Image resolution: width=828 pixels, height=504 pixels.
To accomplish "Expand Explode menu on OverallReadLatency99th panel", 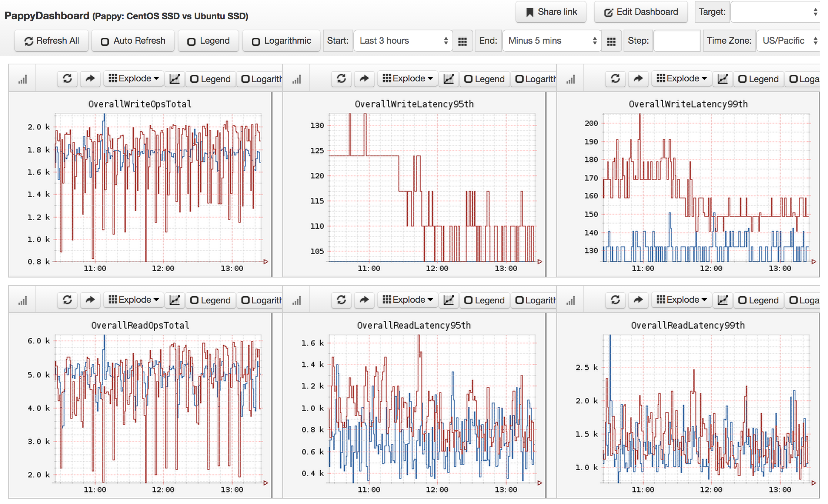I will click(682, 300).
